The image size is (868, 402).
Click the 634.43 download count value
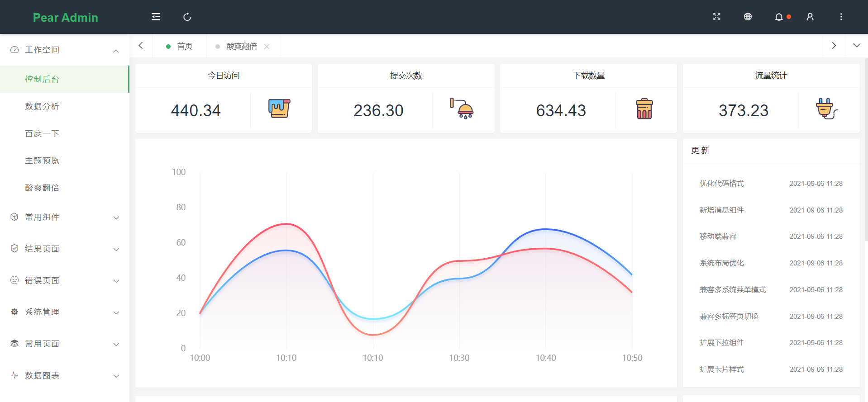[561, 110]
